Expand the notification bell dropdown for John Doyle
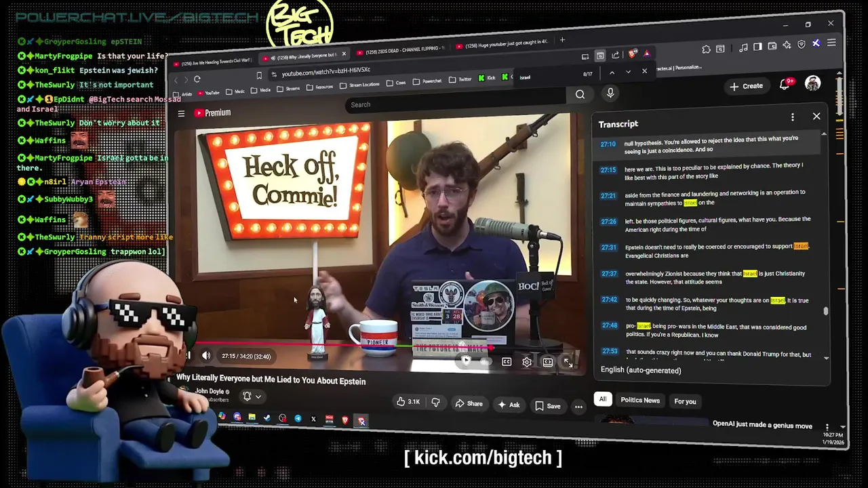 (251, 396)
